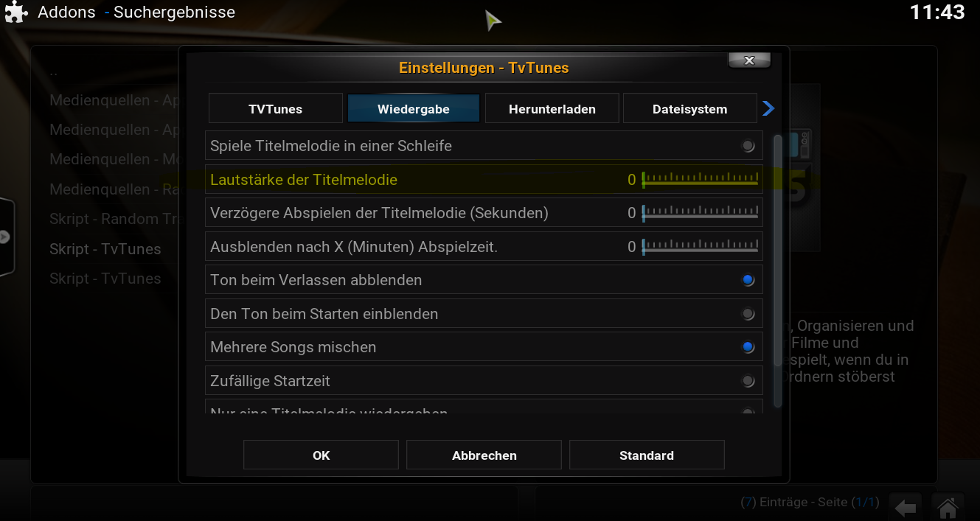Open the left side panel handle
Screen dimensions: 980x521
click(7, 237)
